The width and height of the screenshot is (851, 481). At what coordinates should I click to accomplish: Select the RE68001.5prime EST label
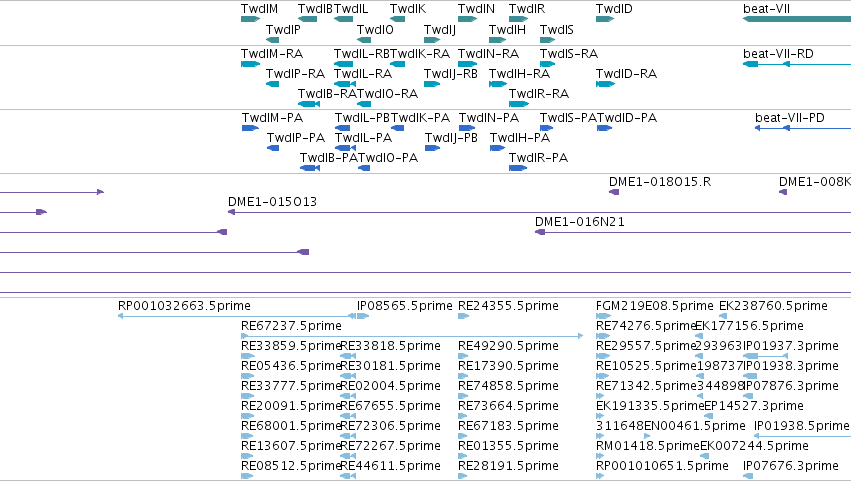[x=291, y=427]
